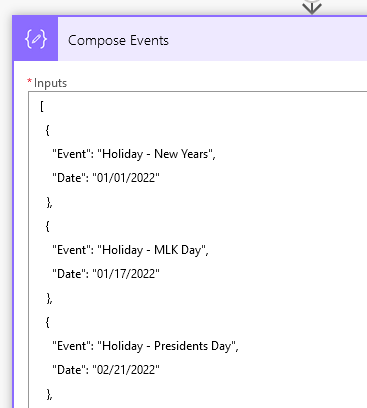Click the "Holiday - Presidents Day" event line

click(145, 346)
